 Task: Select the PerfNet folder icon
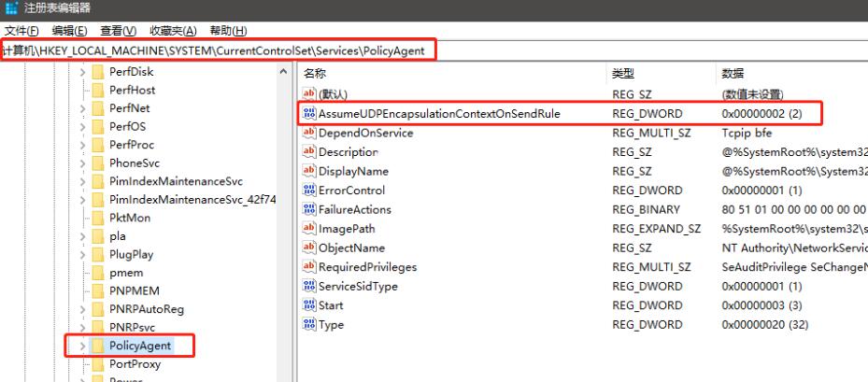click(x=97, y=108)
